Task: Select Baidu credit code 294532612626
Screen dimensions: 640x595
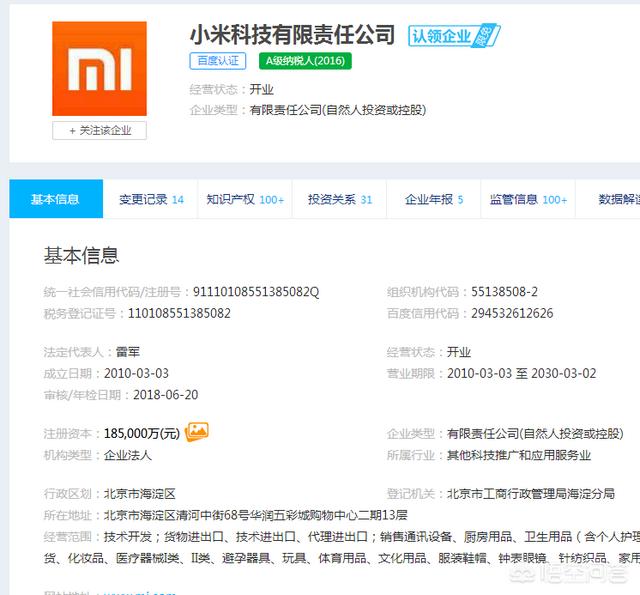Action: (512, 313)
